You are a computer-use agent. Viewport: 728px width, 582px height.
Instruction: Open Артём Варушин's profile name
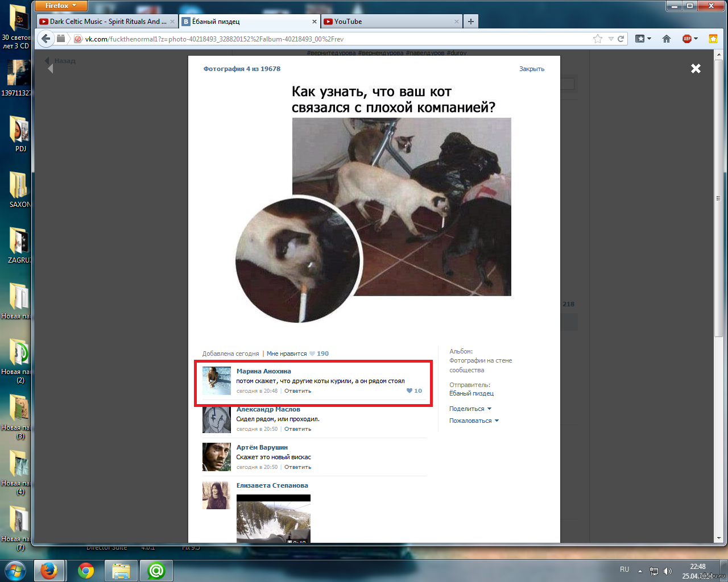point(262,447)
